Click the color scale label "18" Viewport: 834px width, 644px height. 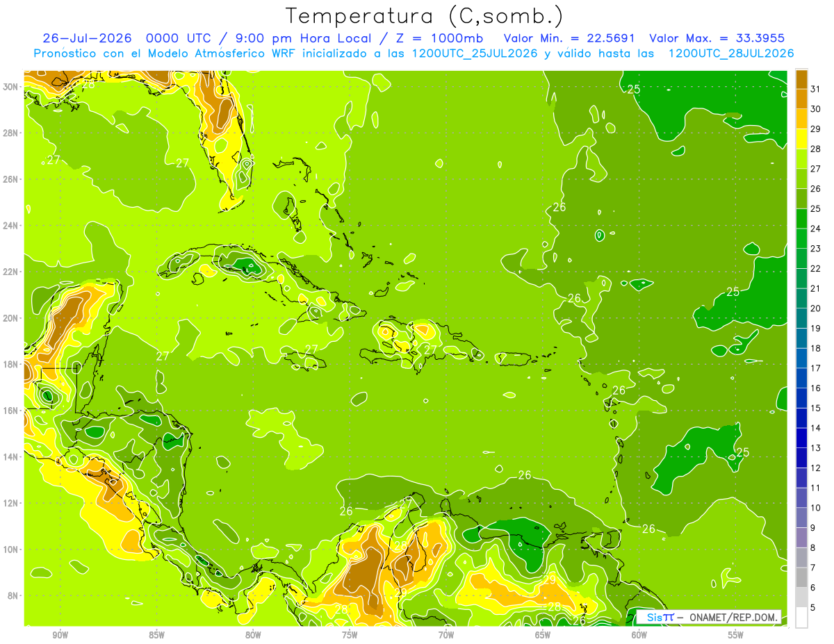[x=816, y=348]
